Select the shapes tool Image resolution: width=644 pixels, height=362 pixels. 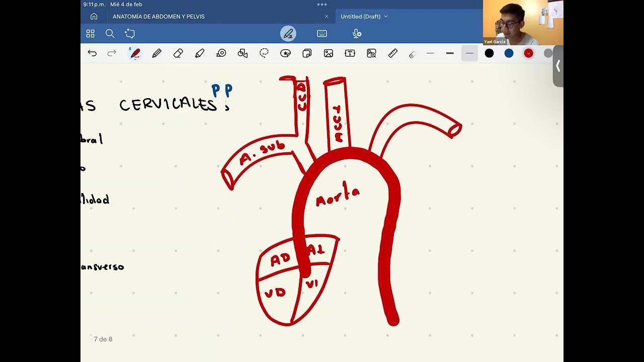pyautogui.click(x=243, y=53)
